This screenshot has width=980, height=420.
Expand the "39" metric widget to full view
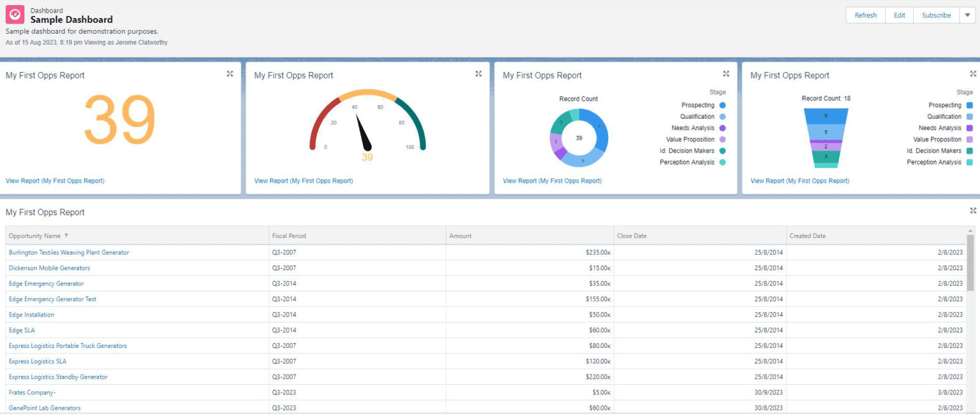tap(230, 73)
